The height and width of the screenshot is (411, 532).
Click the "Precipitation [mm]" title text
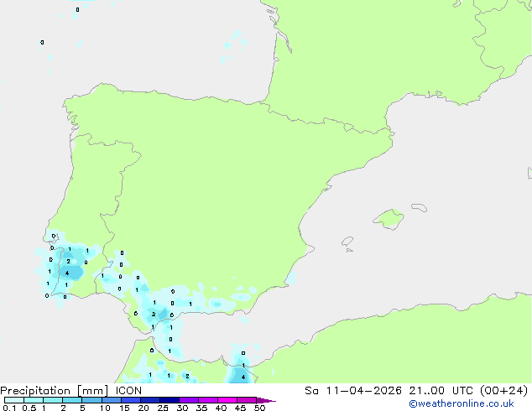coord(55,391)
